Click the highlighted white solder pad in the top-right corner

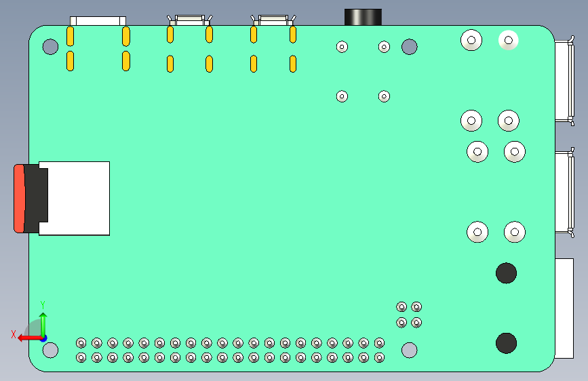click(509, 40)
